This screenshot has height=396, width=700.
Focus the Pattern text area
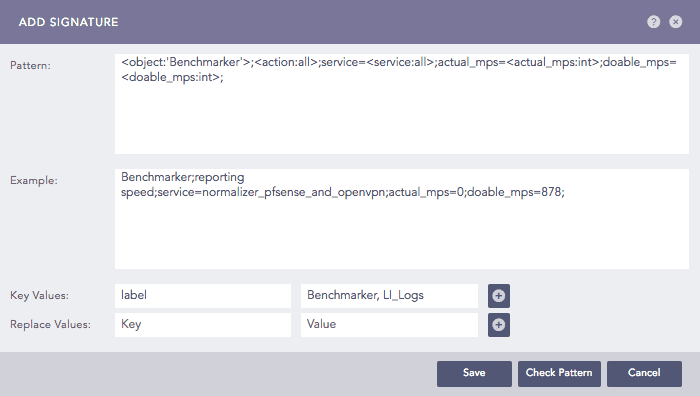[x=401, y=104]
